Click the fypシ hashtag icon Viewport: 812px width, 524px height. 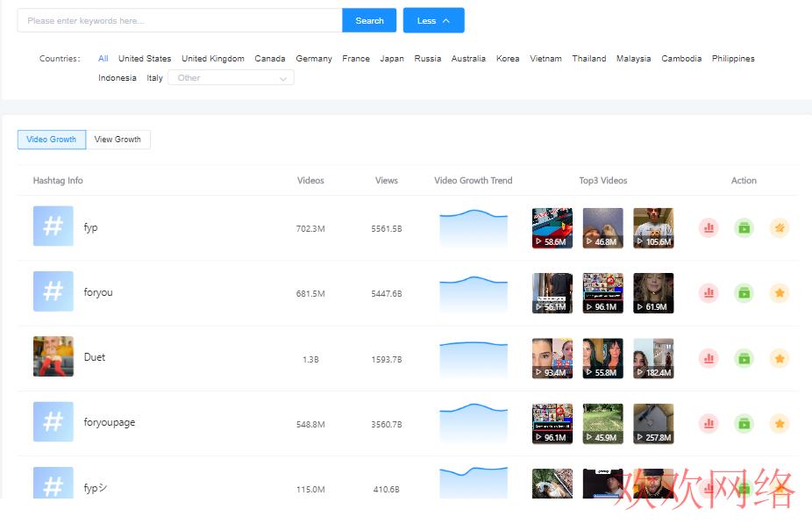53,483
